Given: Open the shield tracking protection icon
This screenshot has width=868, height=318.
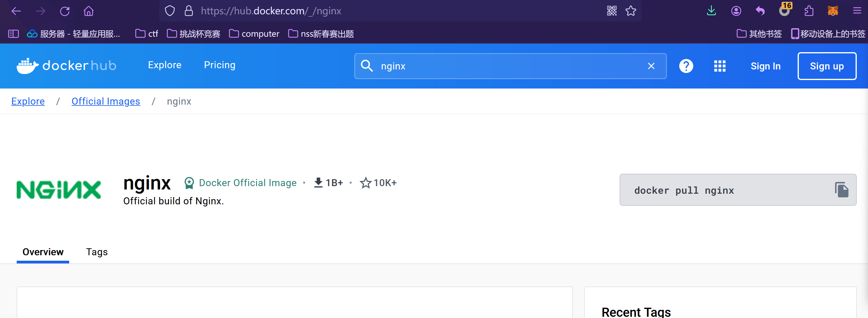Looking at the screenshot, I should click(170, 11).
